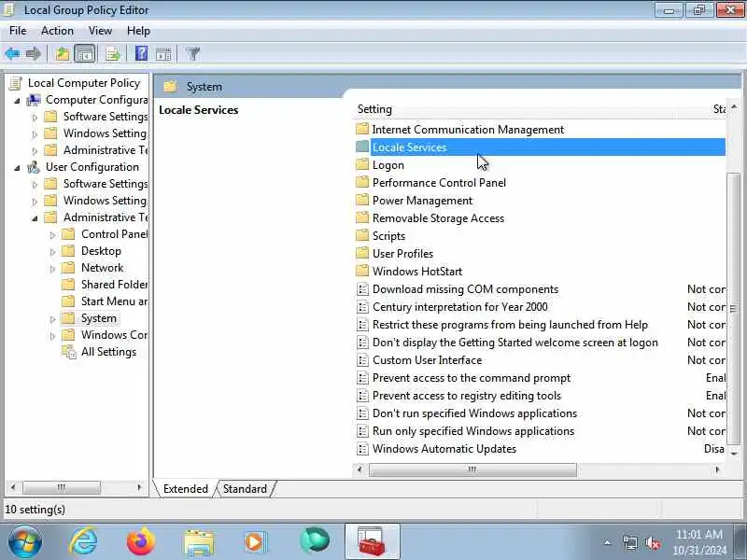The image size is (747, 560).
Task: Select the Scripts folder
Action: pos(388,236)
